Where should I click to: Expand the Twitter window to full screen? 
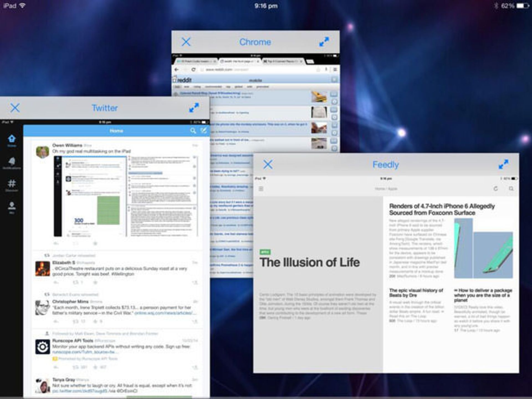(x=194, y=108)
